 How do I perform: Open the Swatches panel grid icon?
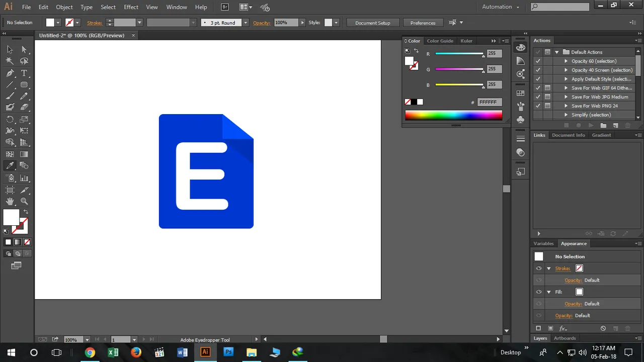[x=521, y=93]
